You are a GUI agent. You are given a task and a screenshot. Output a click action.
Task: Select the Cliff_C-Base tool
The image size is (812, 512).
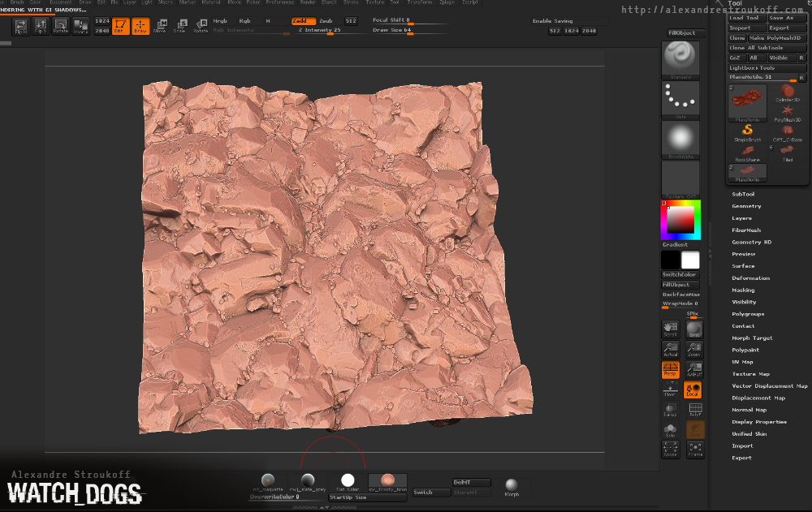tap(787, 133)
